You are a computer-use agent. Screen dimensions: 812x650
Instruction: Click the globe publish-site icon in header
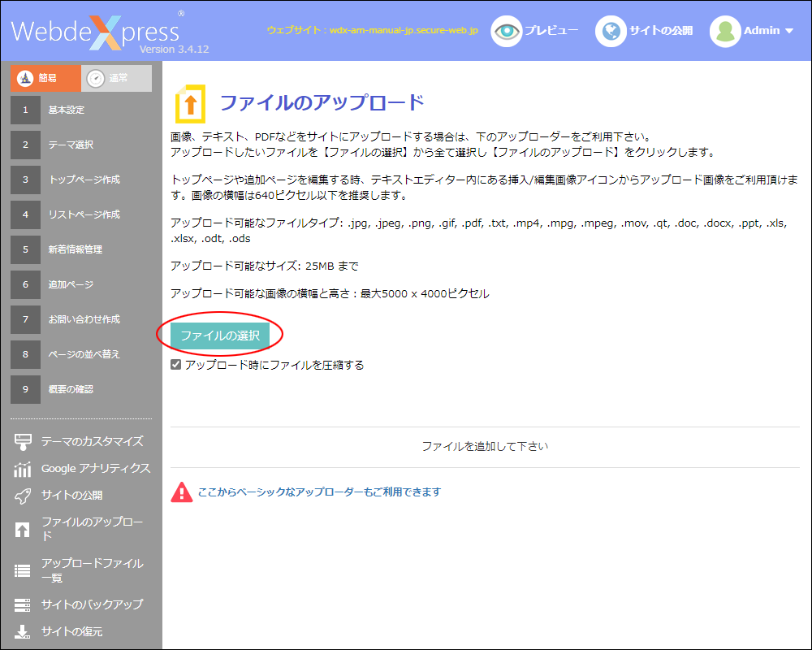tap(611, 31)
